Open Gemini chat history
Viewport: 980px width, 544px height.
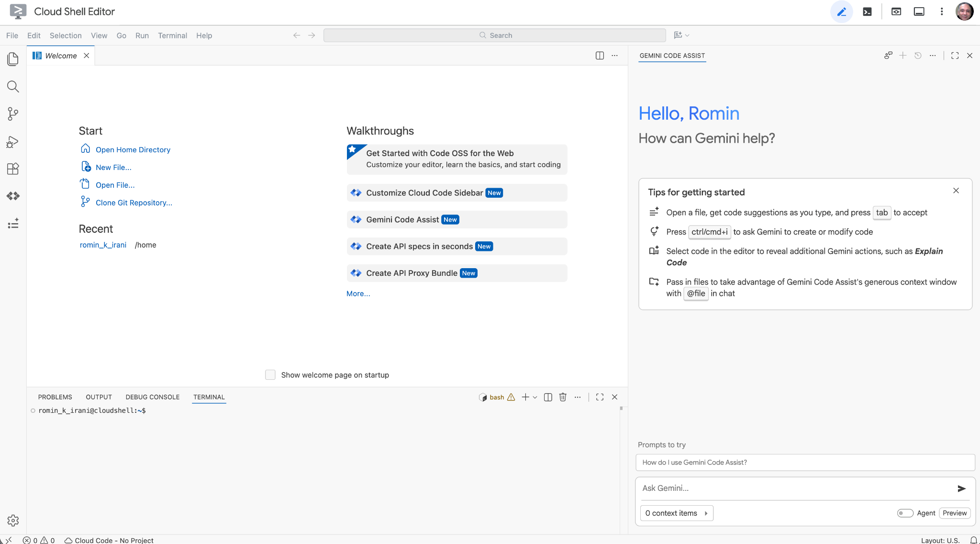[x=918, y=56]
